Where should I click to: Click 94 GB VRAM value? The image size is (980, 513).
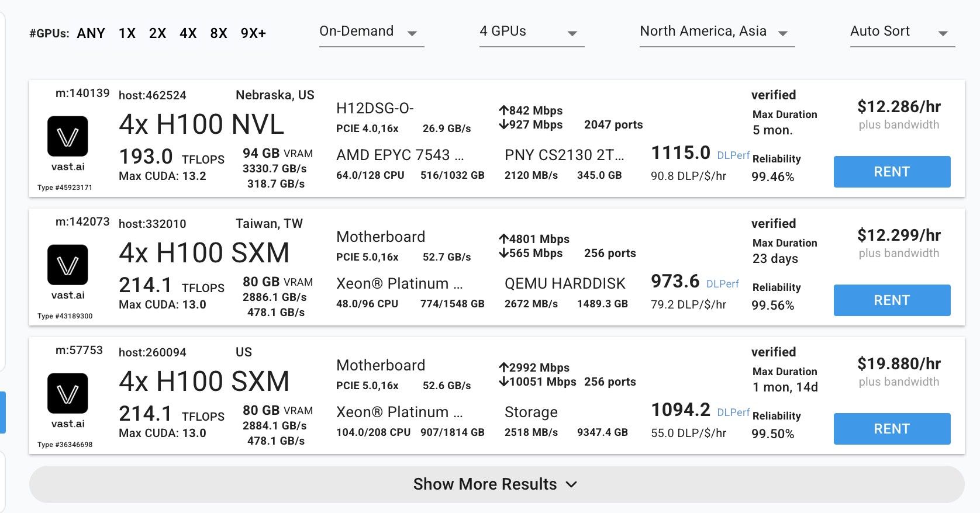click(x=278, y=154)
